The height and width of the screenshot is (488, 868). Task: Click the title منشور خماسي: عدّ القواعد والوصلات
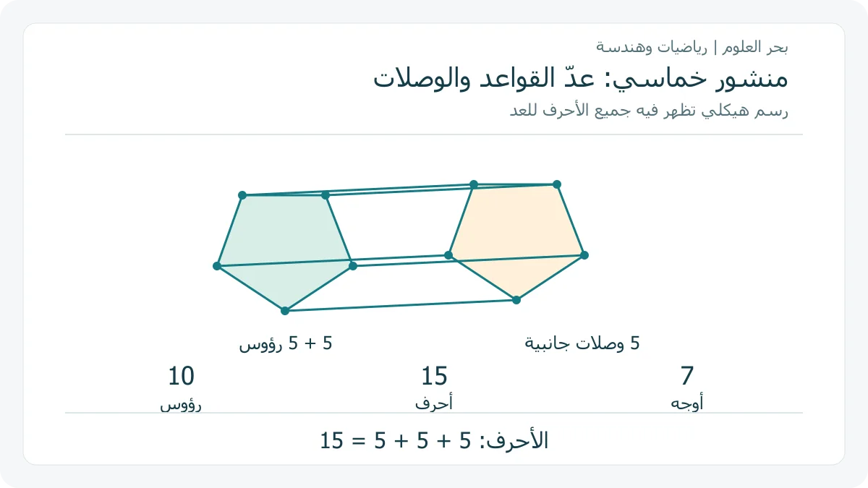pos(580,78)
